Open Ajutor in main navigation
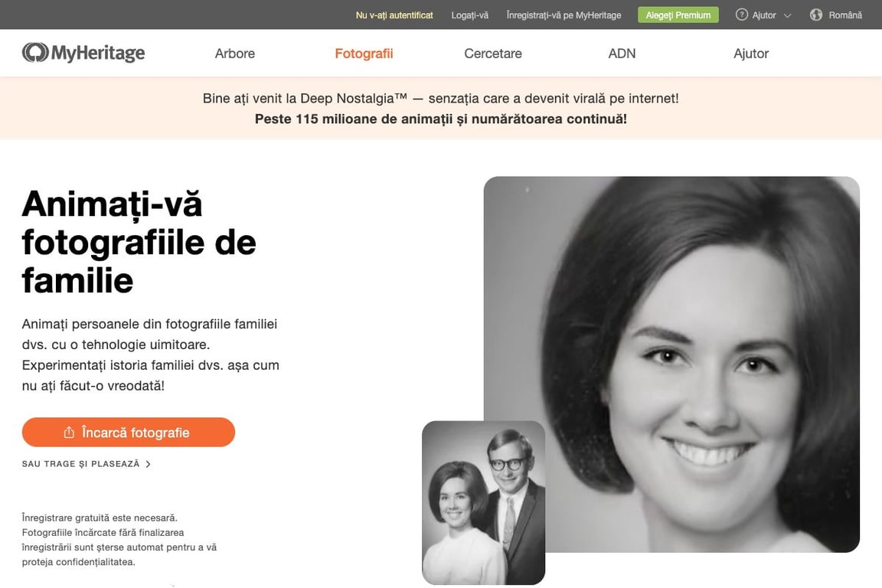882x588 pixels. [x=751, y=54]
